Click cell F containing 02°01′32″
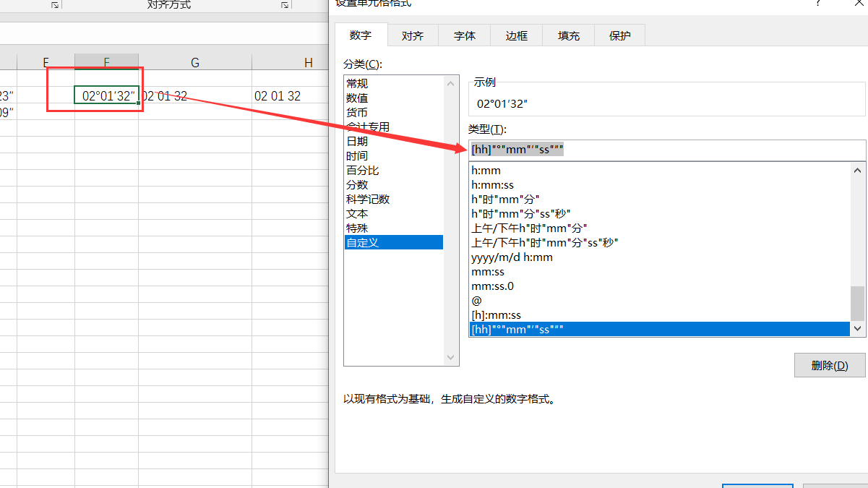Viewport: 868px width, 488px height. (106, 95)
